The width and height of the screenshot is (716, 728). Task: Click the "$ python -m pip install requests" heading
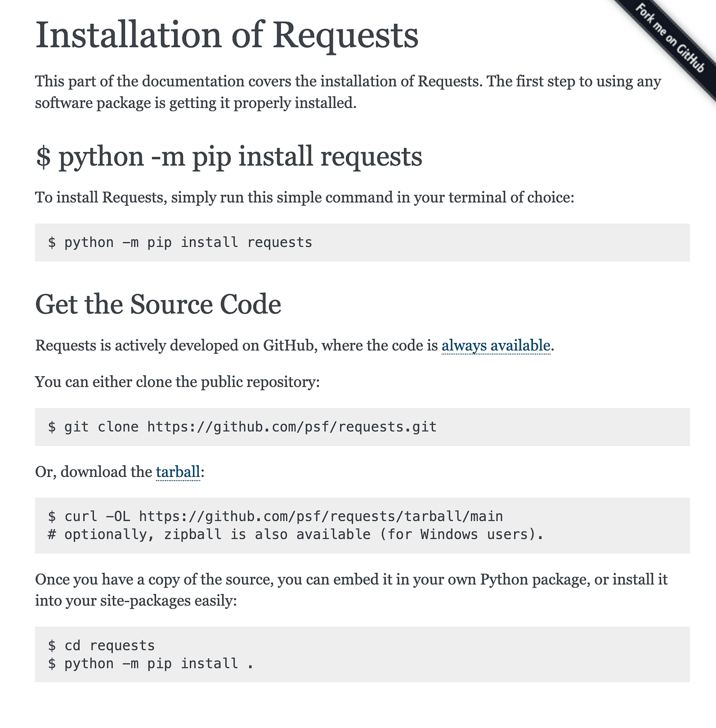229,156
